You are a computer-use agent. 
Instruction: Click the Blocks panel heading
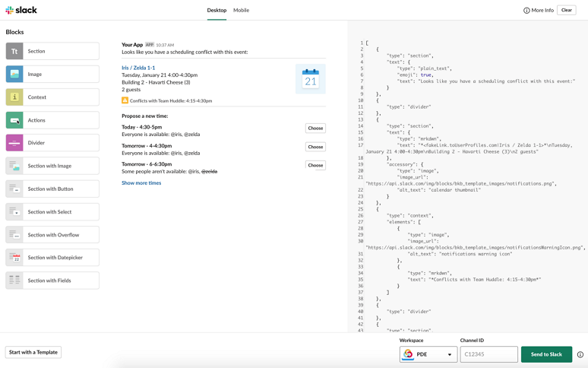[14, 32]
